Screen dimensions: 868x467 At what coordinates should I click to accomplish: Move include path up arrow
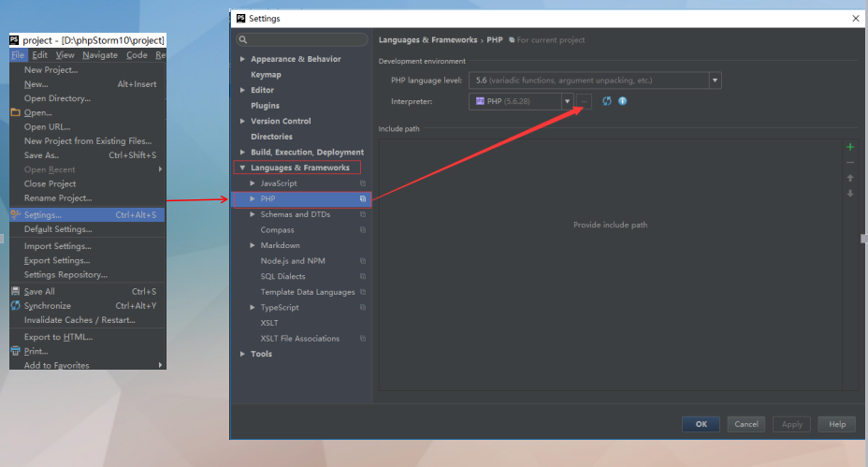point(850,178)
